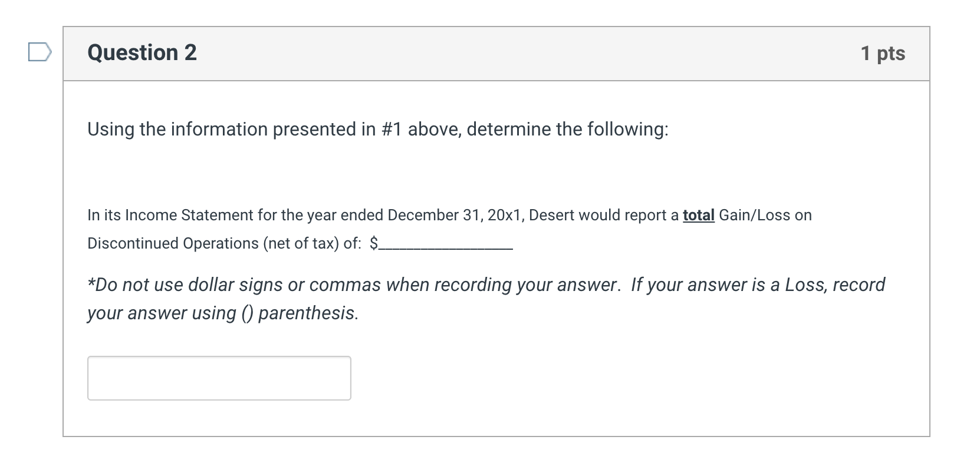This screenshot has height=463, width=980.
Task: Click the blank dollar amount line
Action: point(442,244)
